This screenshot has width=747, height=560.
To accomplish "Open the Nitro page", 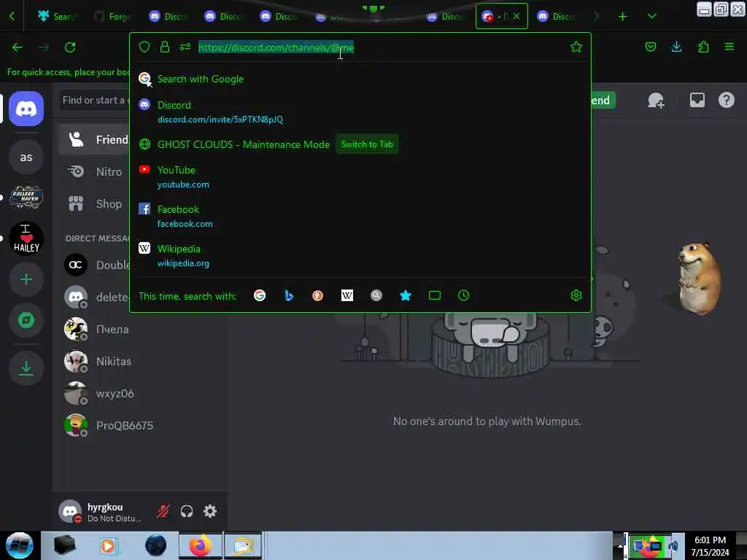I will click(x=94, y=171).
